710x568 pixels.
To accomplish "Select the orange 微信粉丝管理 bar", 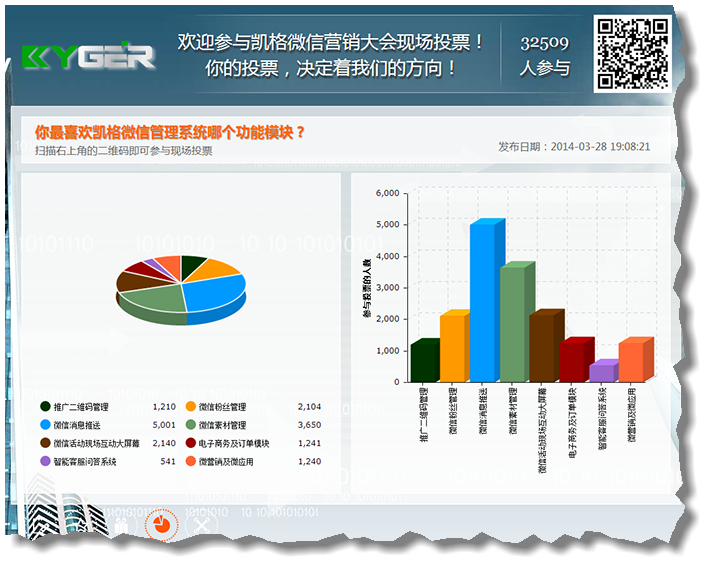I will coord(452,348).
